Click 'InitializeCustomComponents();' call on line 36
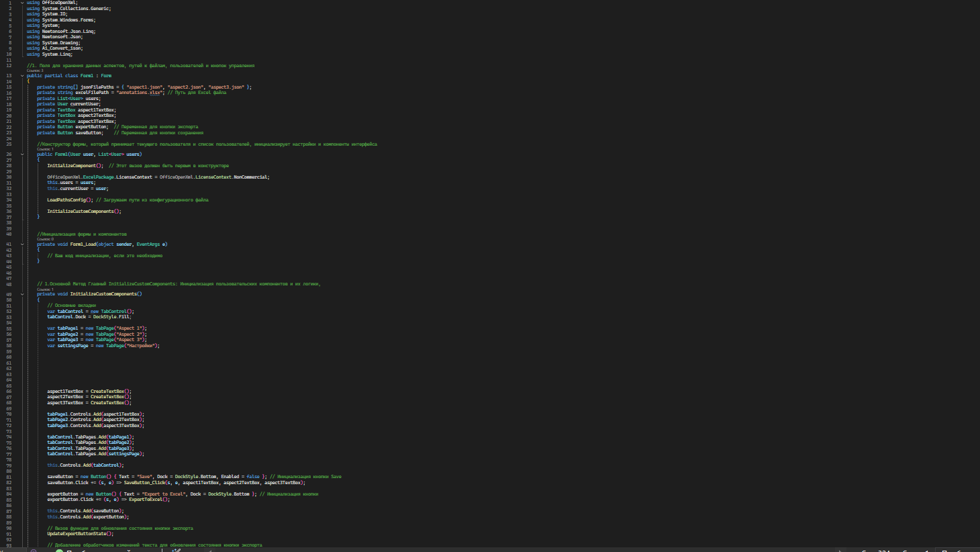The height and width of the screenshot is (552, 980). (84, 212)
